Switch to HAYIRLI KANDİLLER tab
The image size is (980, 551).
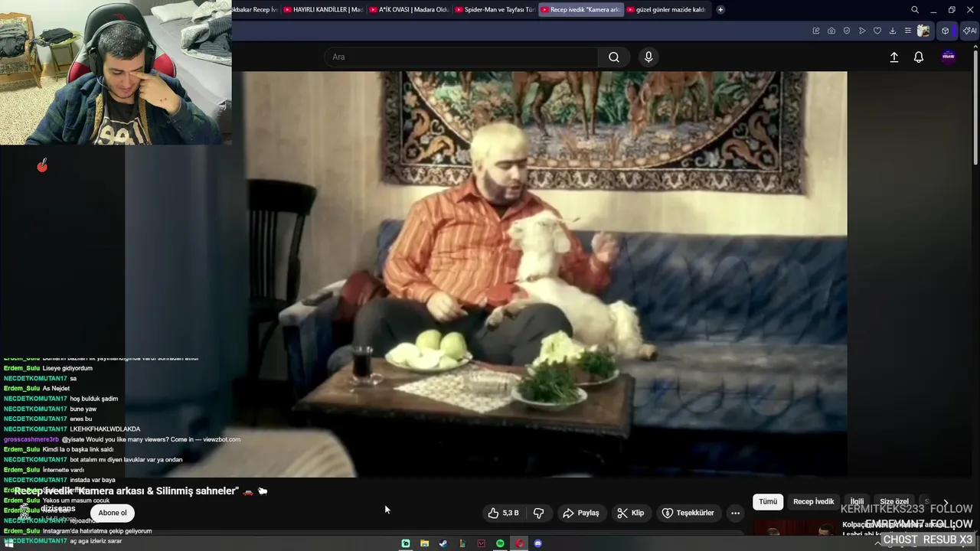pyautogui.click(x=323, y=10)
